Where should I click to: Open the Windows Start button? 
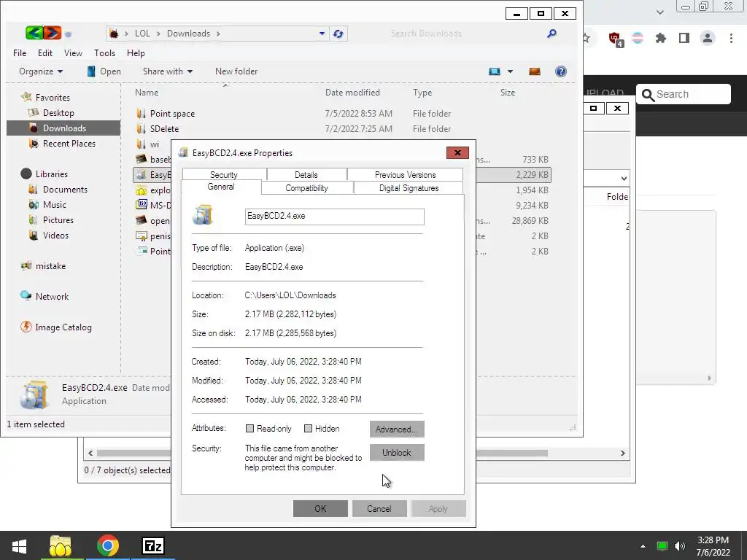pos(19,545)
